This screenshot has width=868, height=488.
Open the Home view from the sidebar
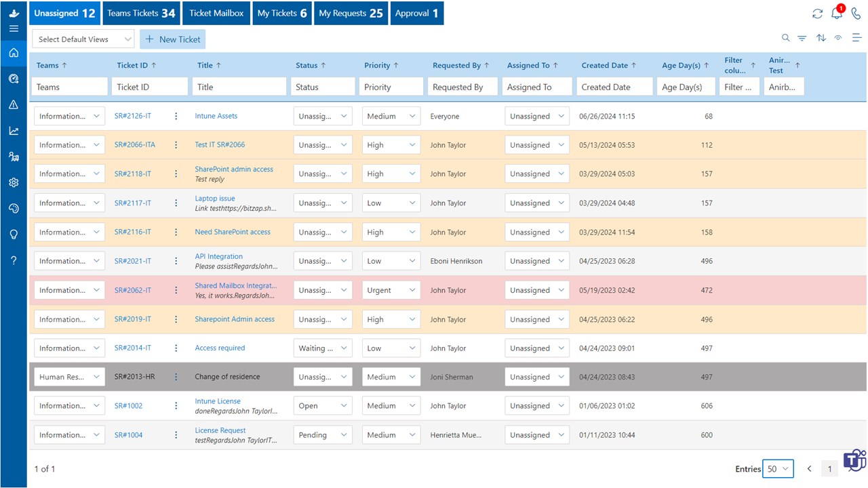point(14,53)
